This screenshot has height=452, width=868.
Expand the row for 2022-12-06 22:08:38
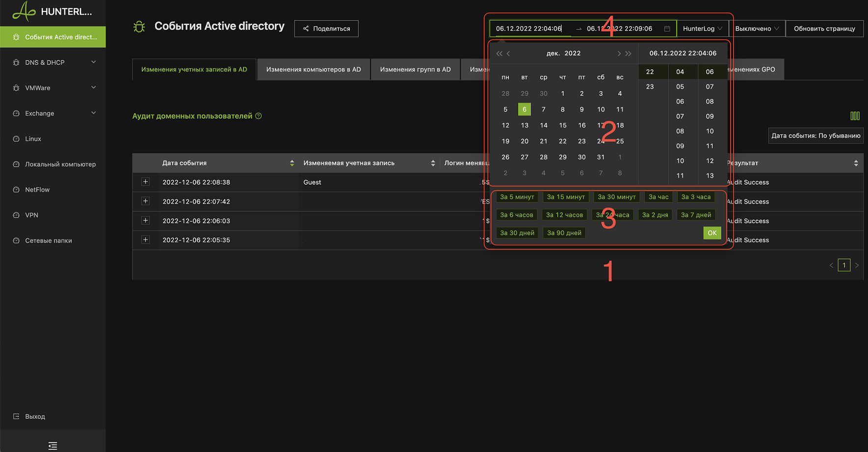click(145, 182)
